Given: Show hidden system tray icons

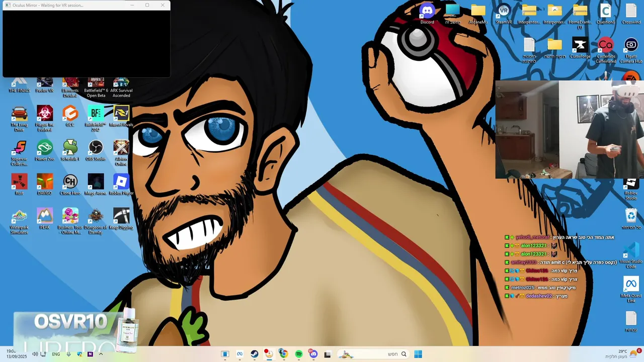Looking at the screenshot, I should point(101,354).
